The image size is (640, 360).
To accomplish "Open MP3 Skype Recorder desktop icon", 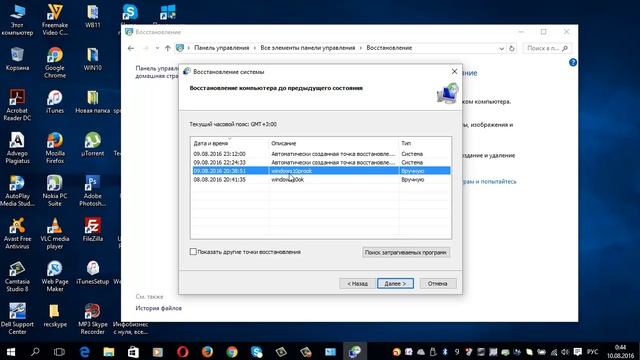I will coord(93,319).
